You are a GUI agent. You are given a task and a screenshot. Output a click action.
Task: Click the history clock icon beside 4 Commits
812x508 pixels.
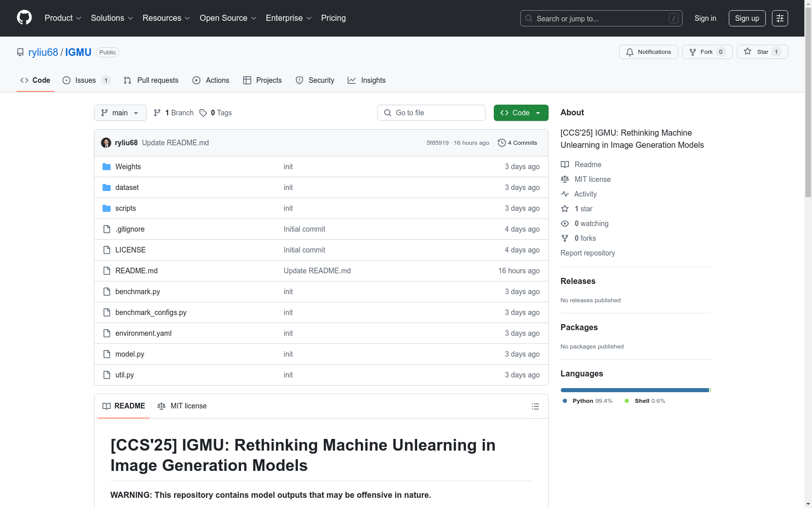tap(502, 143)
